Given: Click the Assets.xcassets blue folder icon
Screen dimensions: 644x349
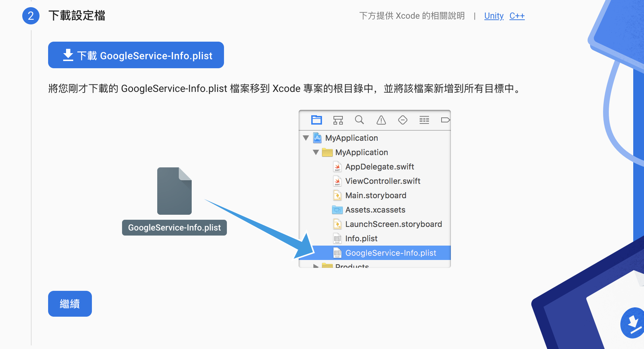Looking at the screenshot, I should pos(337,210).
